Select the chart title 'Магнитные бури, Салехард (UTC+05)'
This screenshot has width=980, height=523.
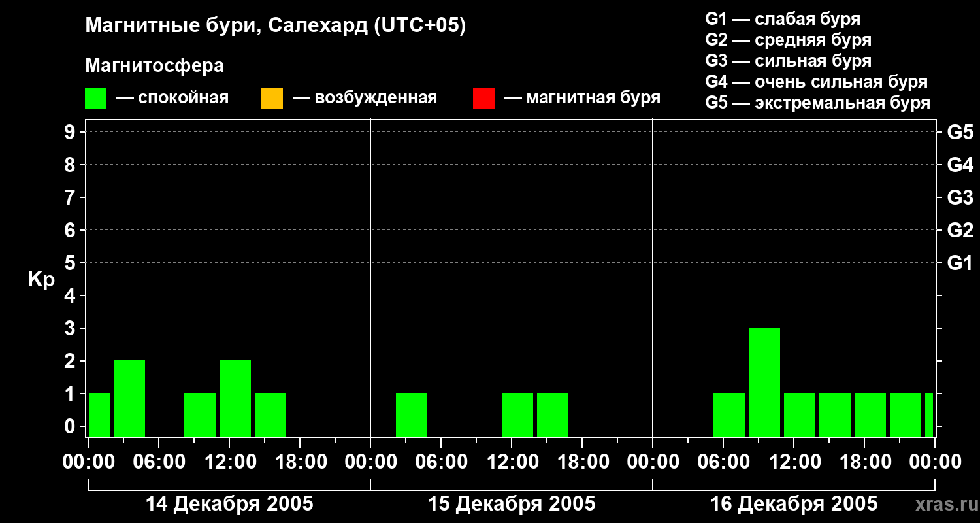[x=275, y=26]
